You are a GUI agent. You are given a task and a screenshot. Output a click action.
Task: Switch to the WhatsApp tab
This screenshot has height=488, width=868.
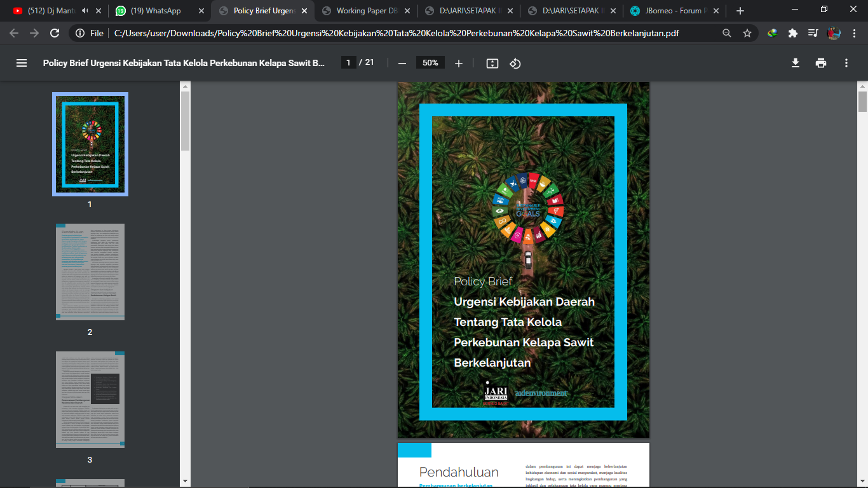(156, 11)
